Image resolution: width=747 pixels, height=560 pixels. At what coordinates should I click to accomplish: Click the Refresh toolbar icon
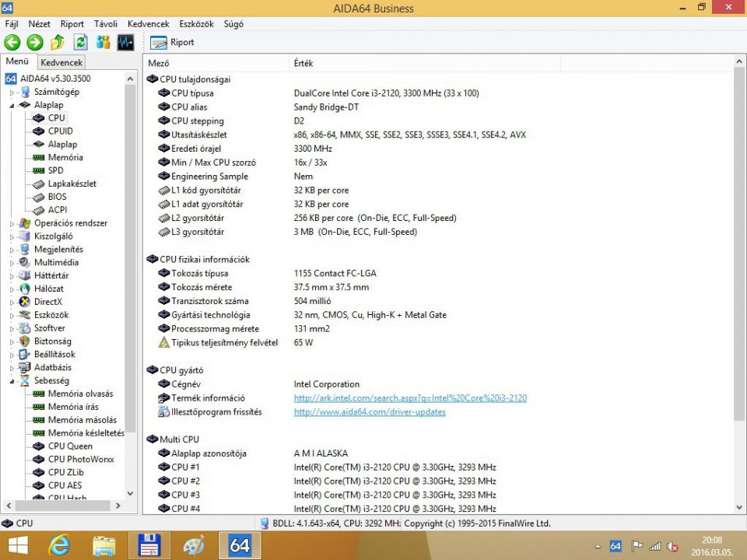(x=80, y=42)
